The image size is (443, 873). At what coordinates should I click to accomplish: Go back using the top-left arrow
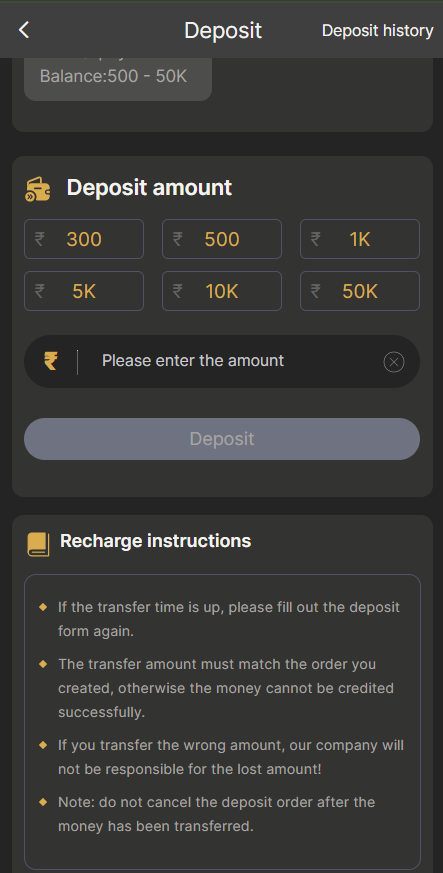(23, 30)
